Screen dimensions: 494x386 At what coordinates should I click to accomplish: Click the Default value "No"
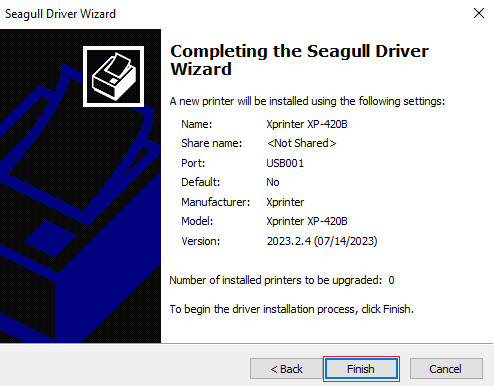pyautogui.click(x=273, y=182)
